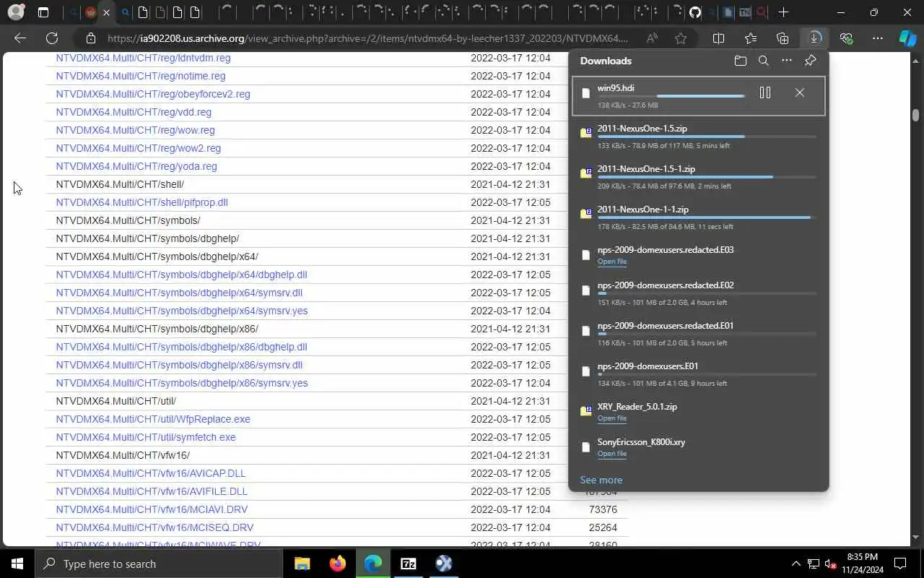
Task: Click See more in Downloads panel
Action: [601, 480]
